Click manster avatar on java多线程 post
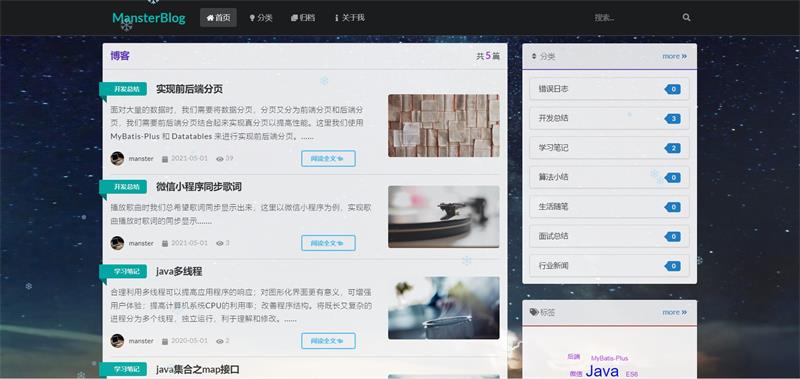 [117, 341]
